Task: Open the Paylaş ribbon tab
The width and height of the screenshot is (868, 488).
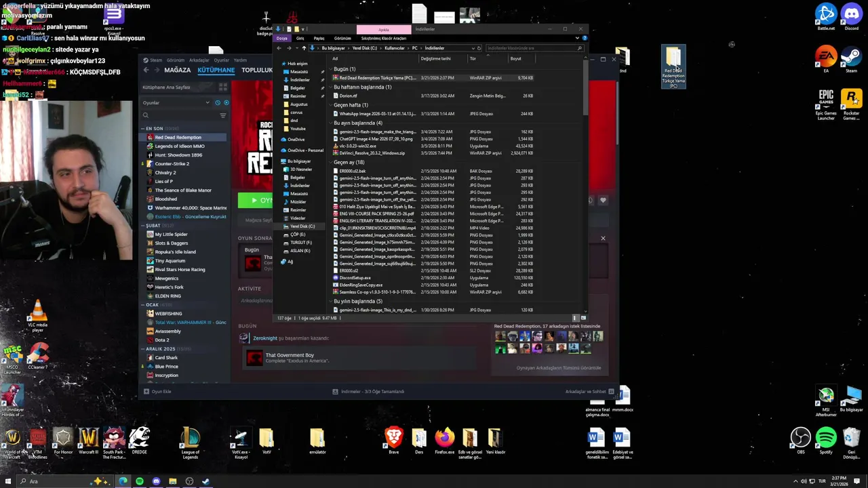Action: 319,38
